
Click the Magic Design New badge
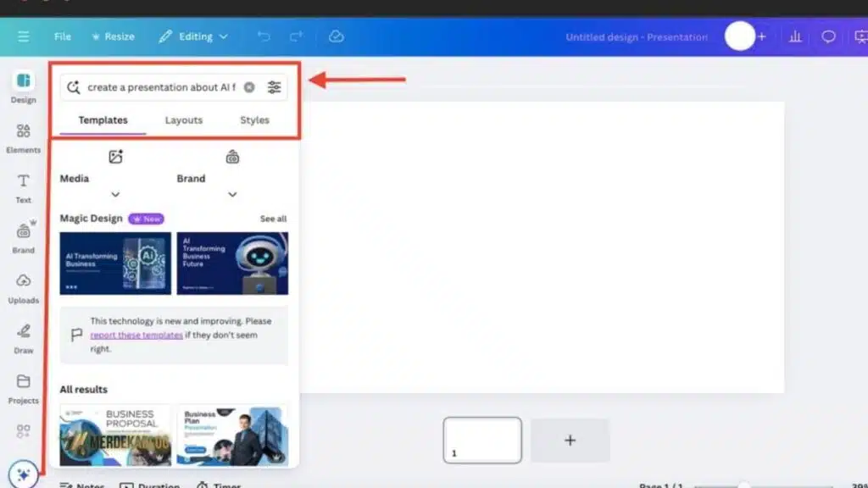tap(146, 219)
